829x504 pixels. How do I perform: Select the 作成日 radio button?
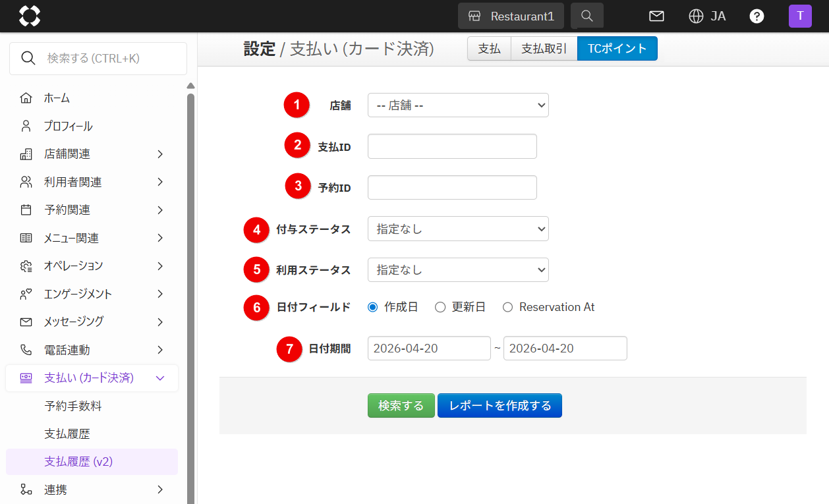click(372, 307)
